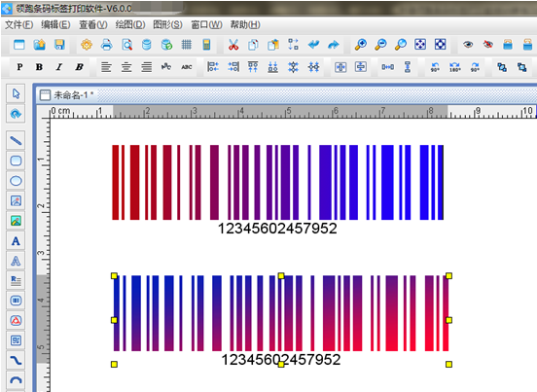
Task: Open the 窗口(W) menu
Action: (x=206, y=24)
